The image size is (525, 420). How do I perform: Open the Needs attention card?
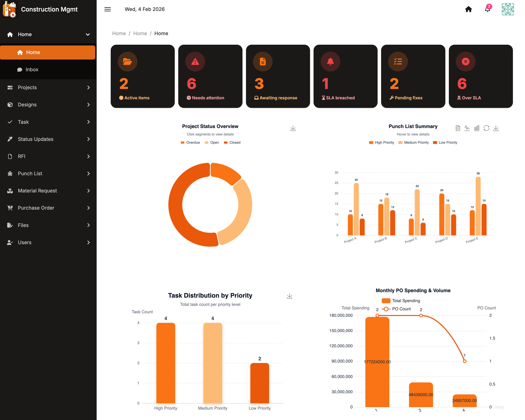[210, 76]
